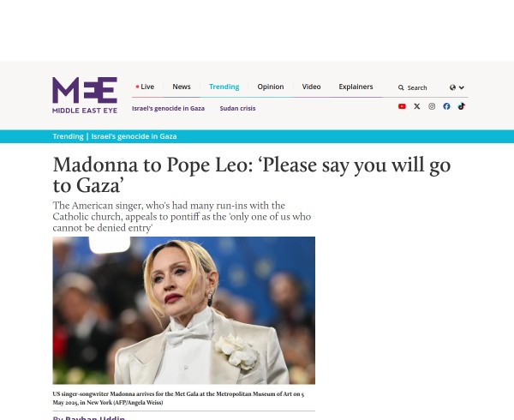
Task: Open the Facebook page icon
Action: click(446, 106)
